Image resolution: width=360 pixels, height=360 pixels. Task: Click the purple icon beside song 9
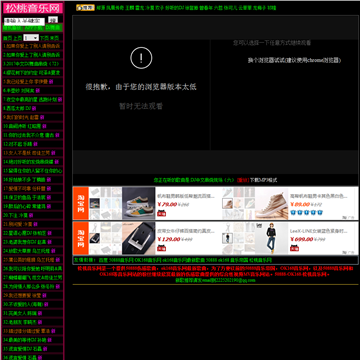click(x=42, y=117)
